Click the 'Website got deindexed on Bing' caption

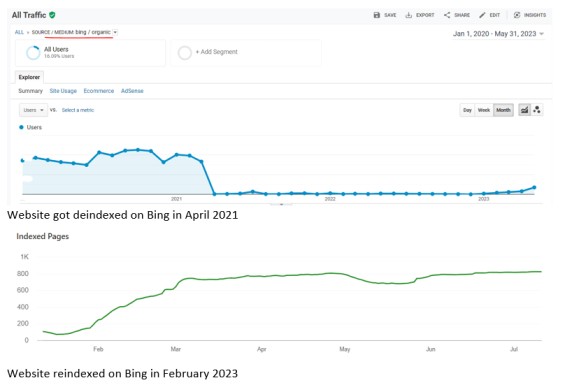123,215
